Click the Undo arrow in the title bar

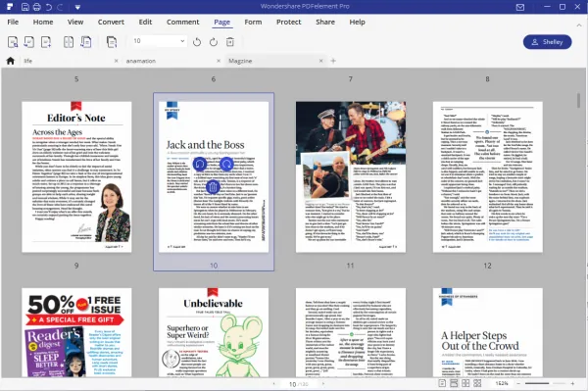tap(49, 7)
